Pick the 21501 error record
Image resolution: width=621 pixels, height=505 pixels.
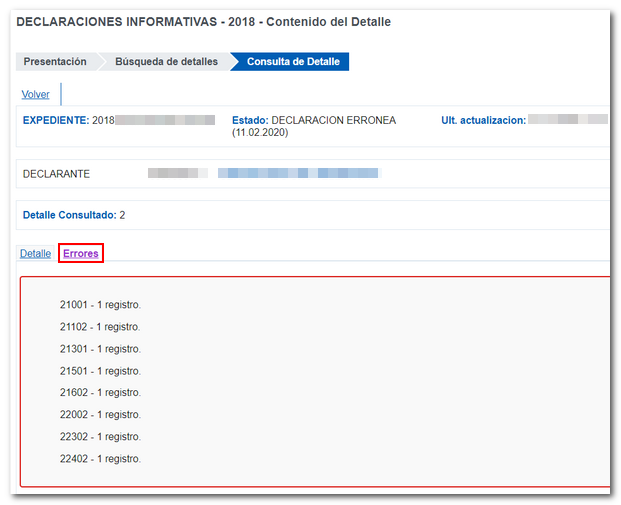(100, 371)
